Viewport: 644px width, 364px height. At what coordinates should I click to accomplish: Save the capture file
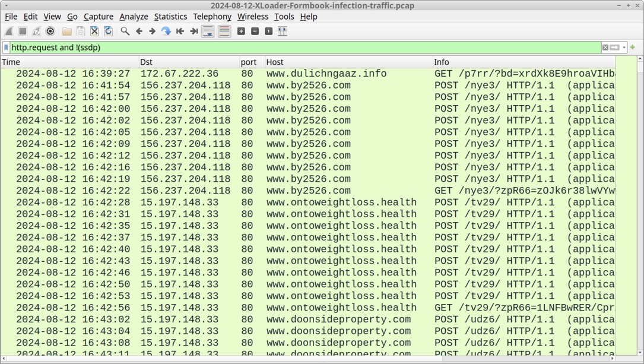pyautogui.click(x=81, y=31)
